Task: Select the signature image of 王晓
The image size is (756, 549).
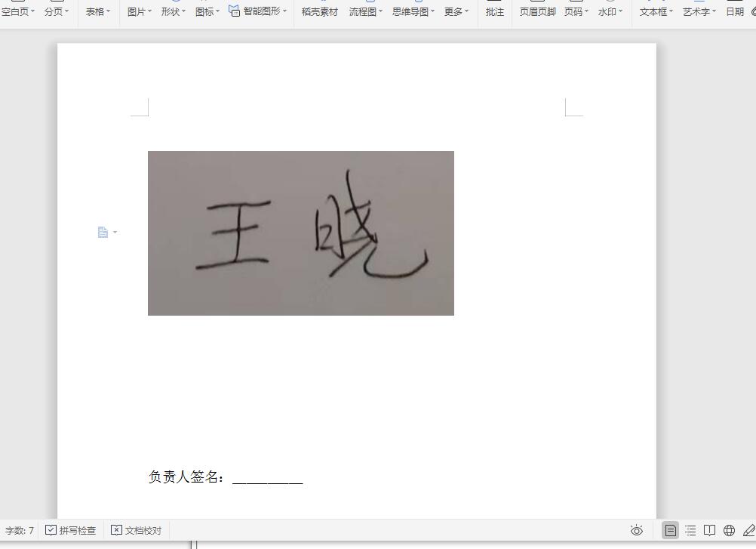Action: point(300,232)
